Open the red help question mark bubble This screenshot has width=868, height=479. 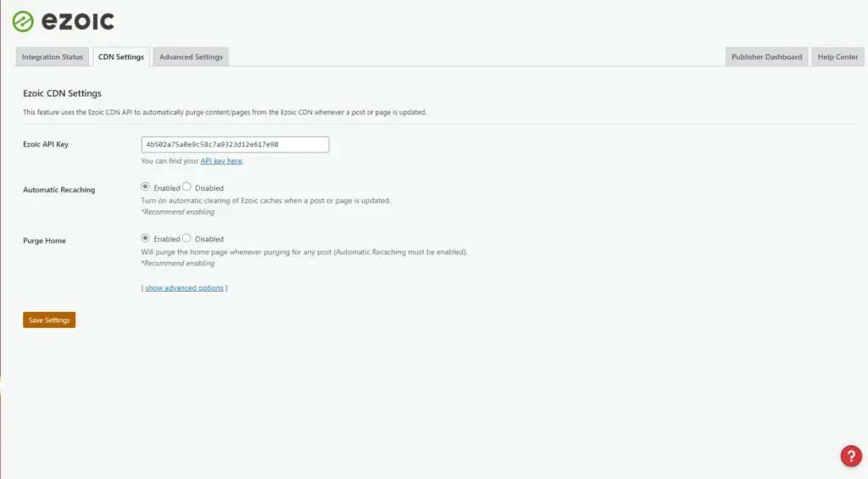[851, 456]
